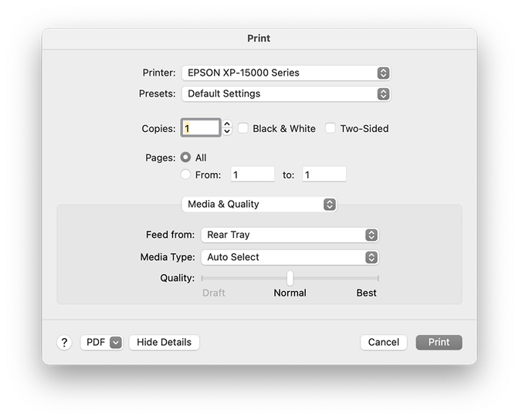Click the From page start field
The width and height of the screenshot is (519, 420).
coord(252,174)
